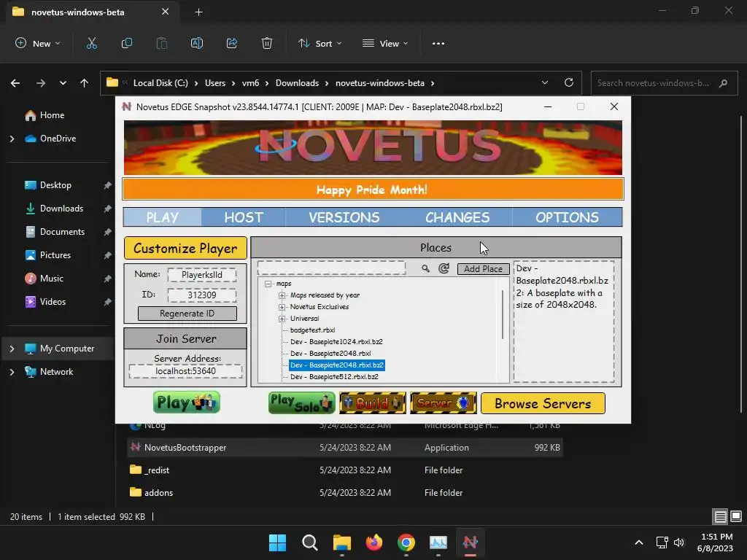Open a new Explorer tab
The width and height of the screenshot is (747, 560).
pyautogui.click(x=198, y=12)
